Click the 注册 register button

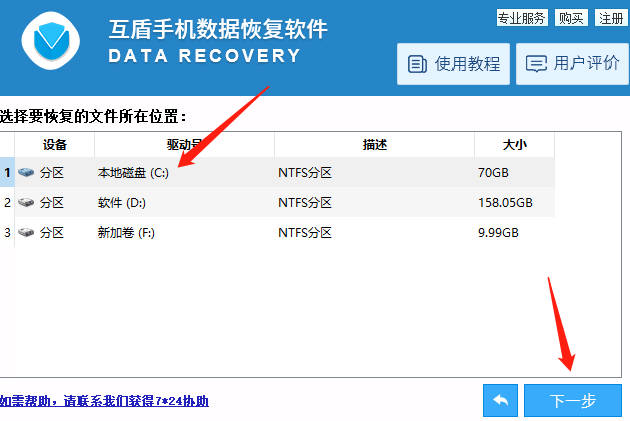(x=611, y=18)
